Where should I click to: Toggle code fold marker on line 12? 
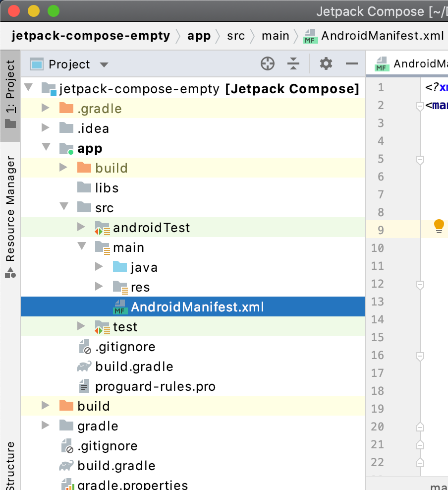pyautogui.click(x=420, y=285)
